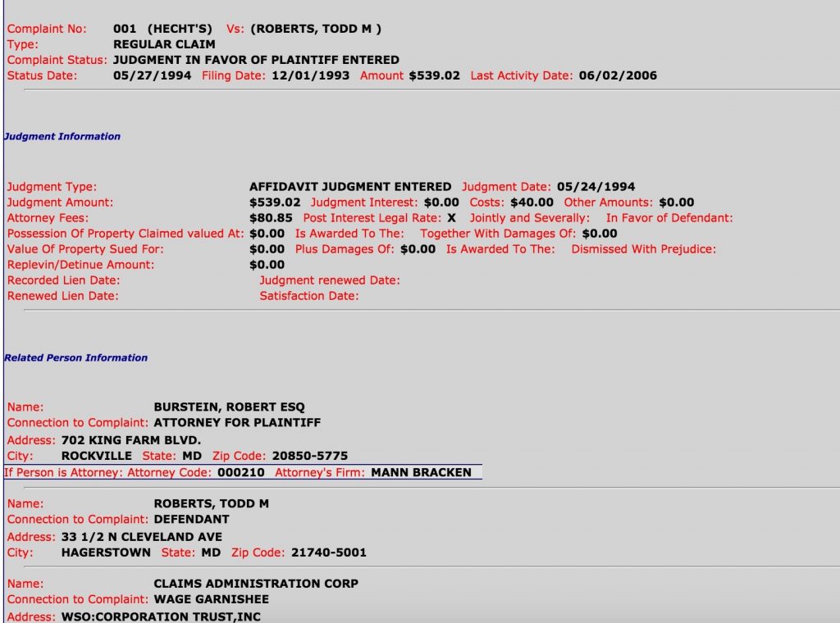Select the zip code "20850-5775"
The image size is (840, 623).
click(310, 456)
